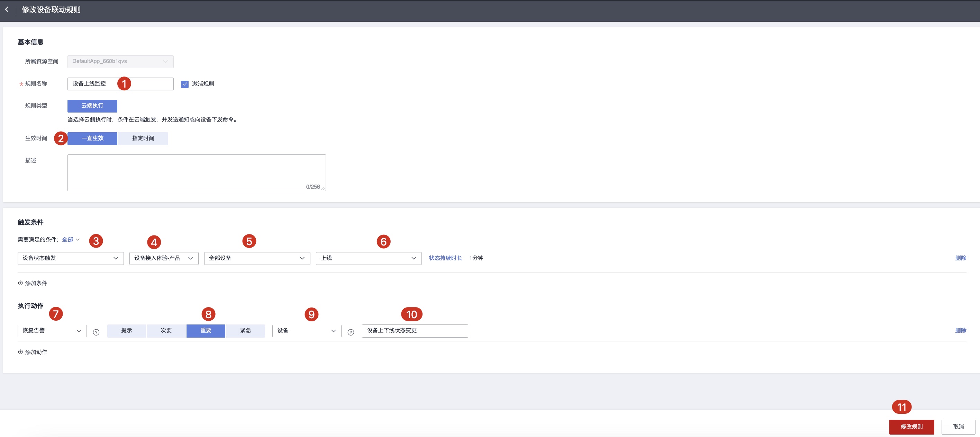Click the back arrow in header
This screenshot has height=437, width=980.
tap(7, 9)
